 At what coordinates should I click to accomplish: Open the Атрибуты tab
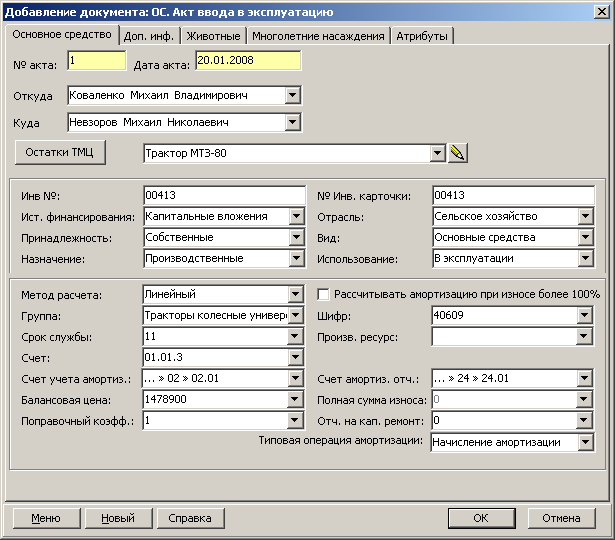tap(422, 36)
